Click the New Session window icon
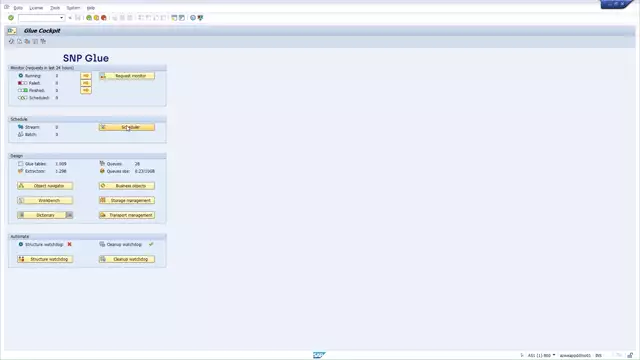This screenshot has width=640, height=360. [174, 18]
